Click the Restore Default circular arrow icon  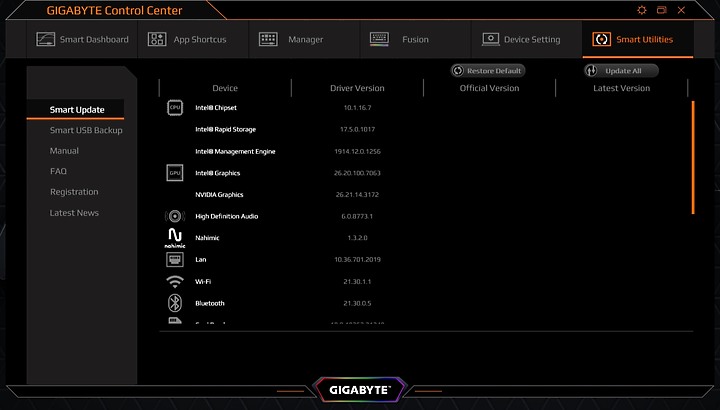(458, 71)
